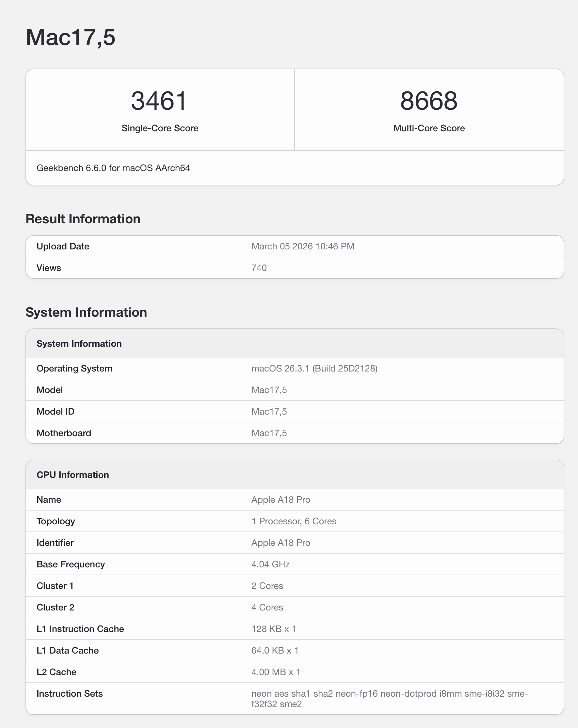Click the Mac17,5 page title

tap(71, 37)
